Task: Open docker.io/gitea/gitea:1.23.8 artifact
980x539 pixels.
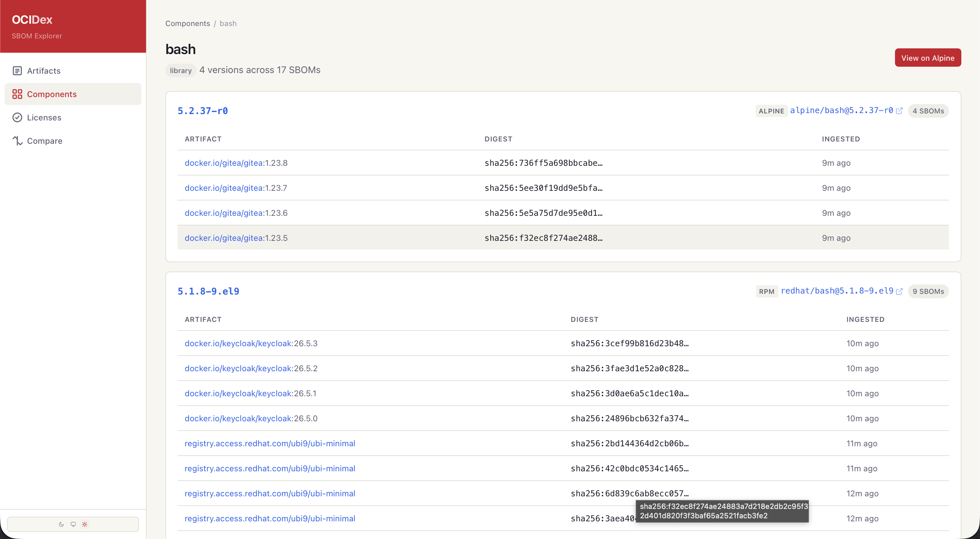Action: point(236,163)
